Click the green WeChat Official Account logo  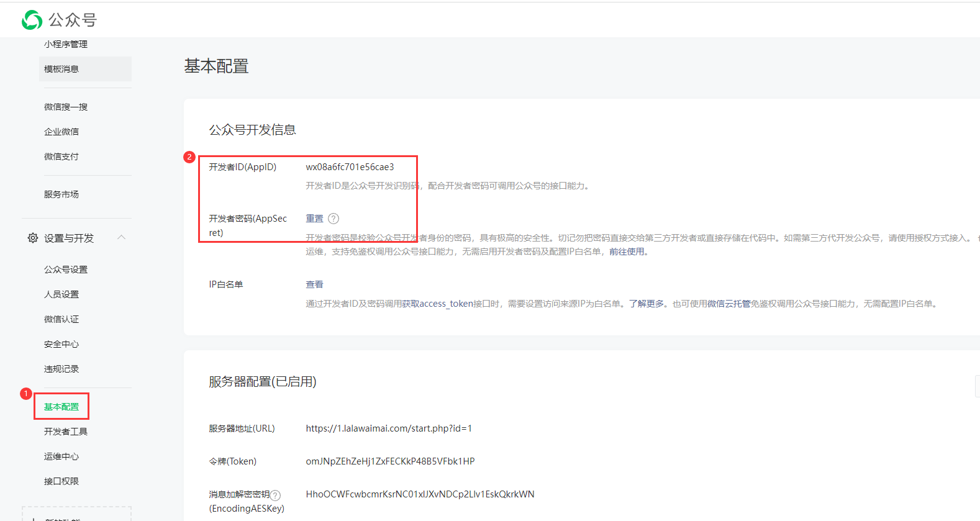(32, 20)
